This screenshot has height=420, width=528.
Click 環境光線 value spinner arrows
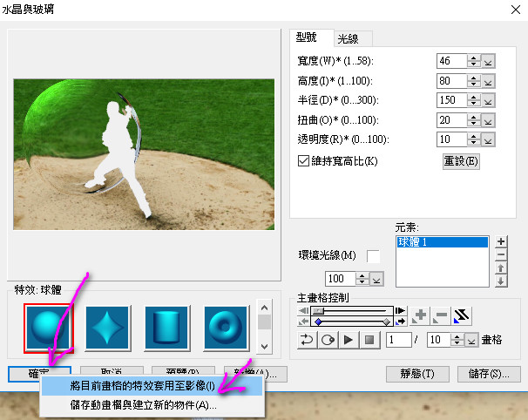362,279
